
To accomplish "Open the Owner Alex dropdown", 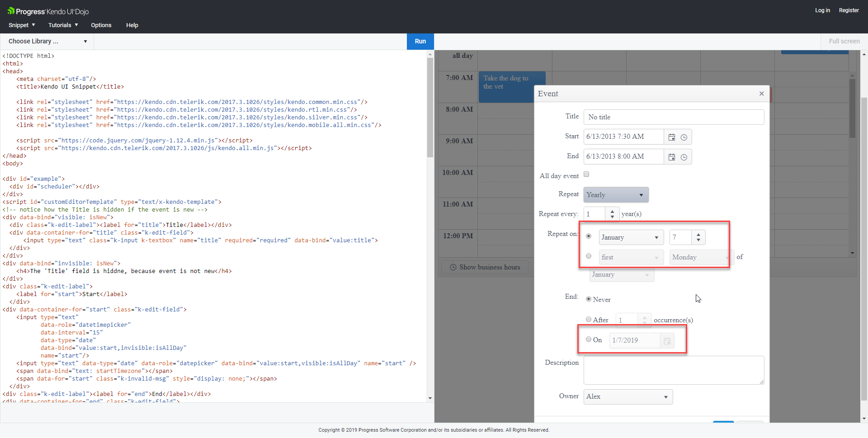I will pyautogui.click(x=628, y=397).
